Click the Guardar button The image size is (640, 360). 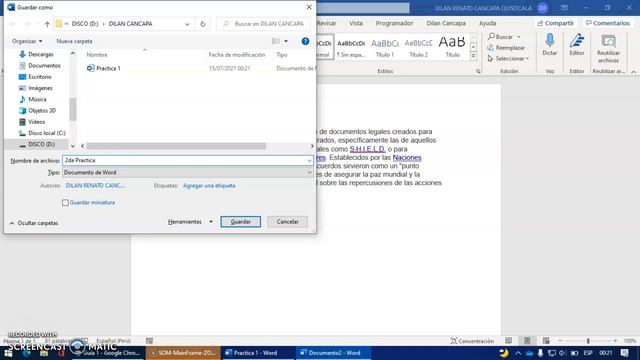pyautogui.click(x=240, y=222)
